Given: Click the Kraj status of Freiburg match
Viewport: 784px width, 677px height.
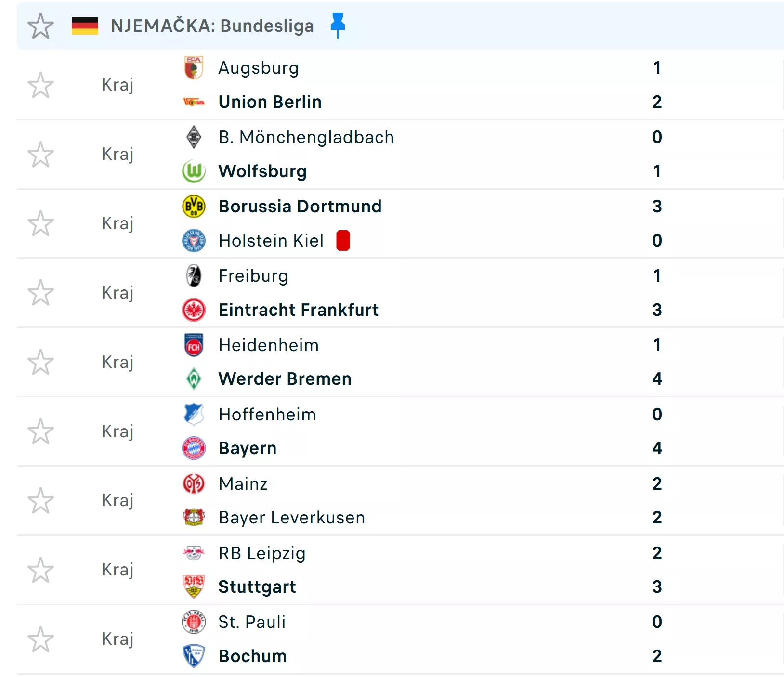Looking at the screenshot, I should point(118,293).
